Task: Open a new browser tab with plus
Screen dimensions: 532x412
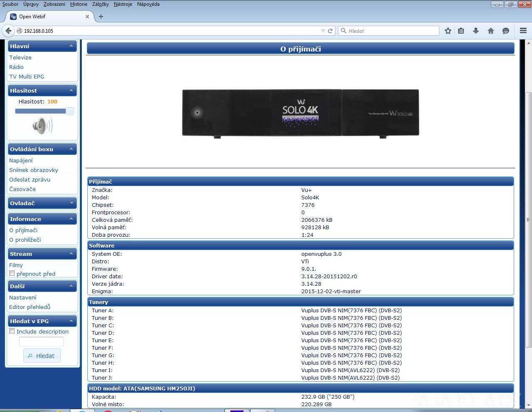Action: click(x=101, y=17)
